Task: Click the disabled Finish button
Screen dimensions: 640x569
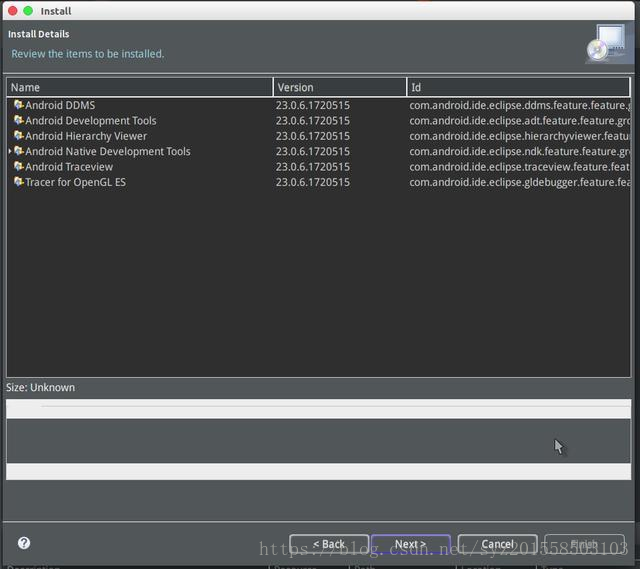Action: click(x=584, y=544)
